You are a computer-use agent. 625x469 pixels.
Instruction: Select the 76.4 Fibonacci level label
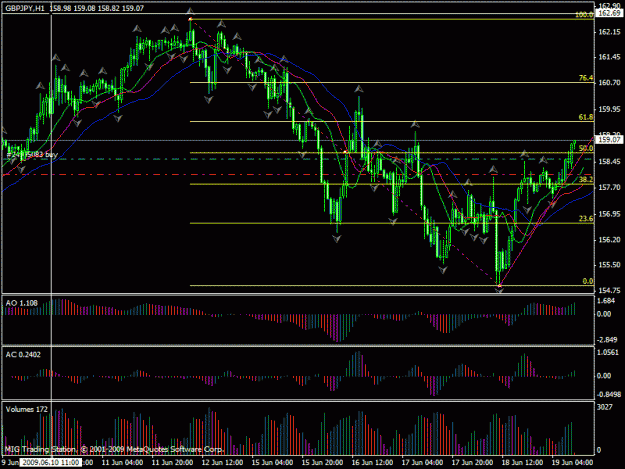coord(586,78)
